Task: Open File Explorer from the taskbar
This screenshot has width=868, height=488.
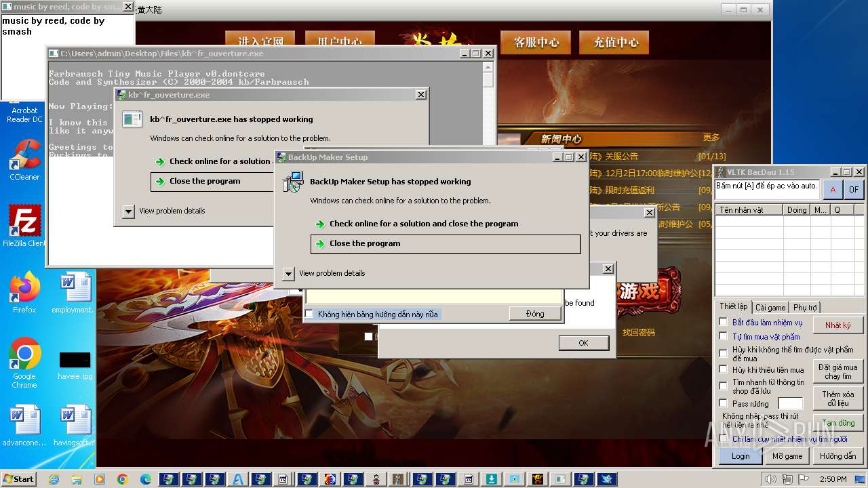Action: (77, 479)
